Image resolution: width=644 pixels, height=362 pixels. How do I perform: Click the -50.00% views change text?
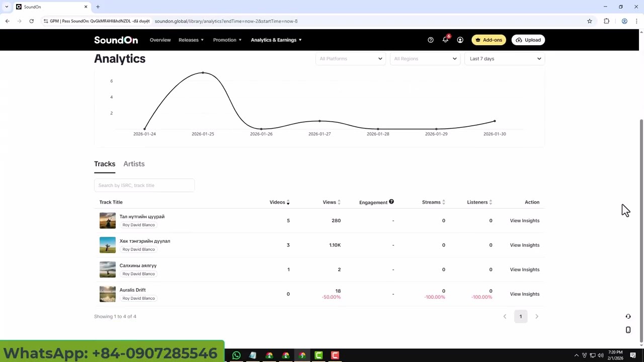pos(331,297)
